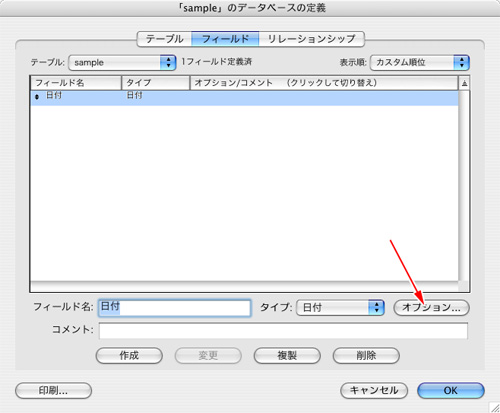Click the reorder handle beside 日付 row

pyautogui.click(x=37, y=97)
